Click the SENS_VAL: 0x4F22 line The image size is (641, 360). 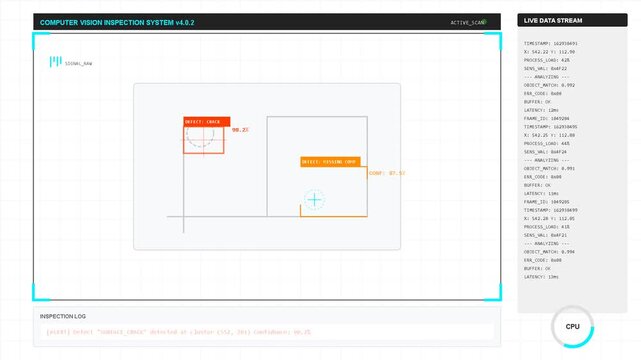coord(545,69)
